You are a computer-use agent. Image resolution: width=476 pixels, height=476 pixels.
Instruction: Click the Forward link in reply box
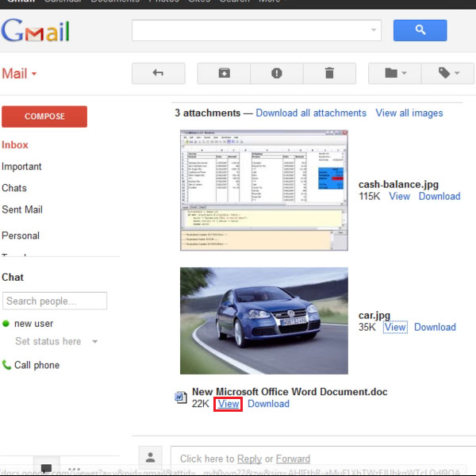293,459
